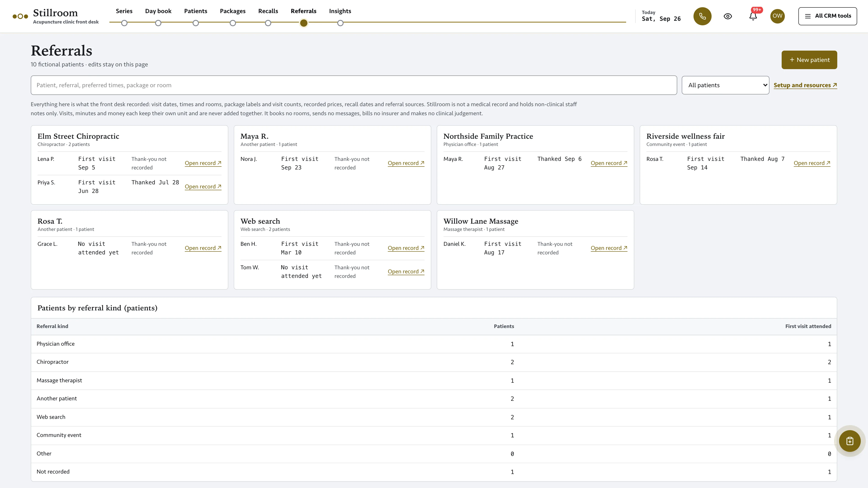
Task: Click the Northside Family Practice heading
Action: click(488, 136)
